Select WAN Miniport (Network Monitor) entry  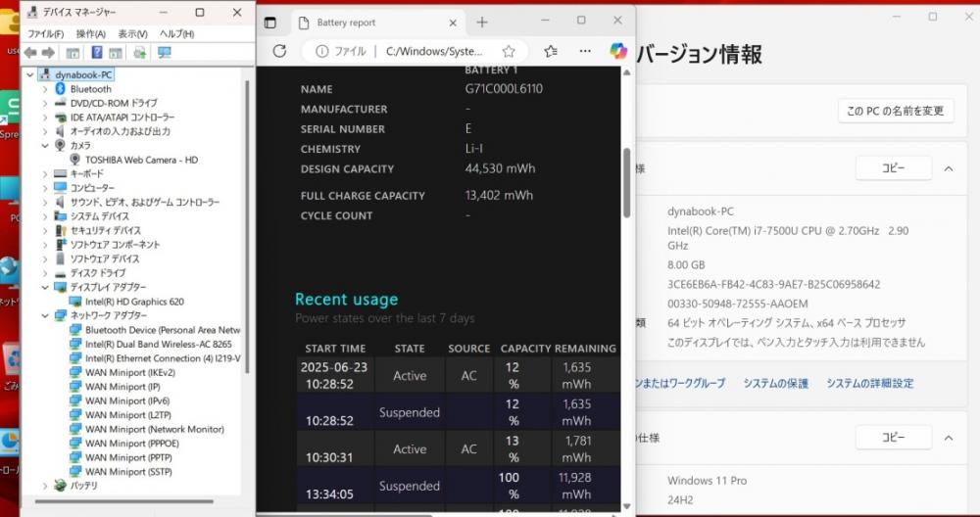coord(155,429)
